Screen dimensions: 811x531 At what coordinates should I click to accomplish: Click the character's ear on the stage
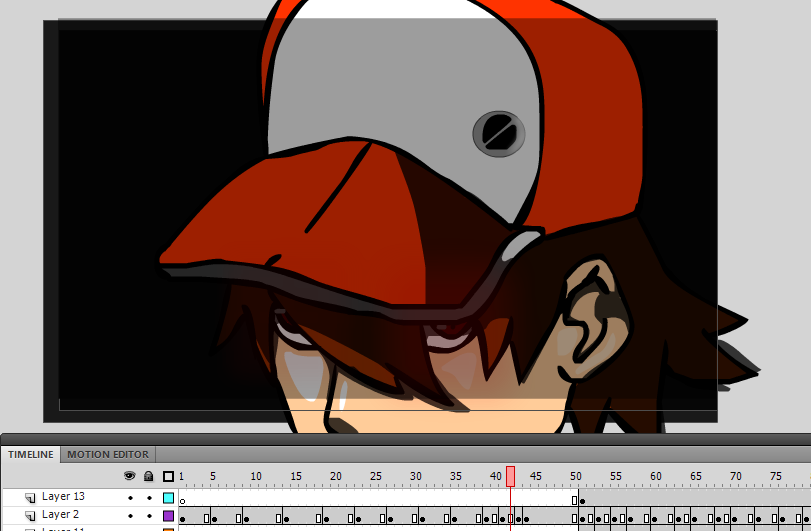pos(595,318)
